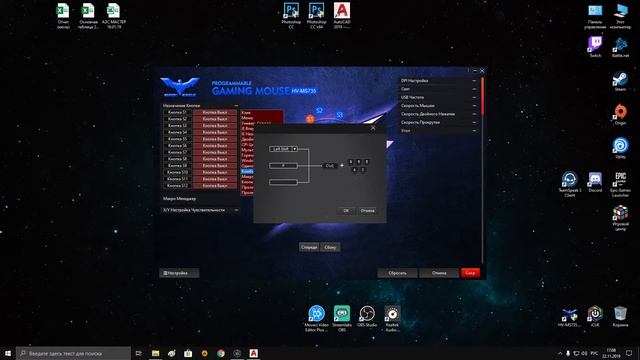Switch mouse view with Сбоку button
The width and height of the screenshot is (640, 360).
pos(330,247)
